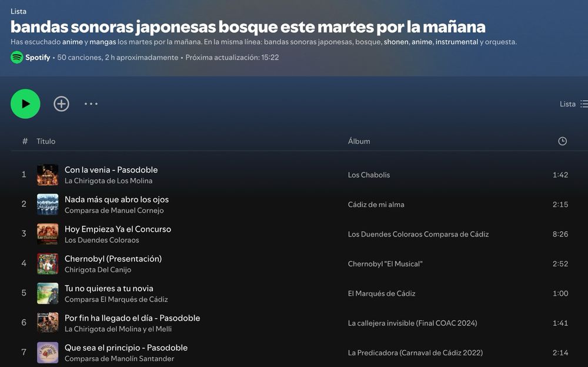Screen dimensions: 588x367
Task: Open Que sea el principio - Pasodoble
Action: point(126,348)
